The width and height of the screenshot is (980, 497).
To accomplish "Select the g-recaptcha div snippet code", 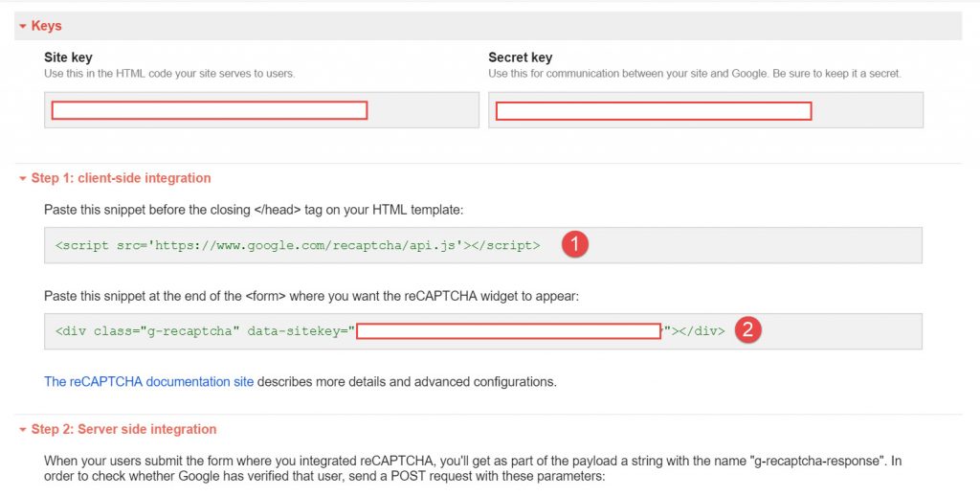I will pos(390,330).
